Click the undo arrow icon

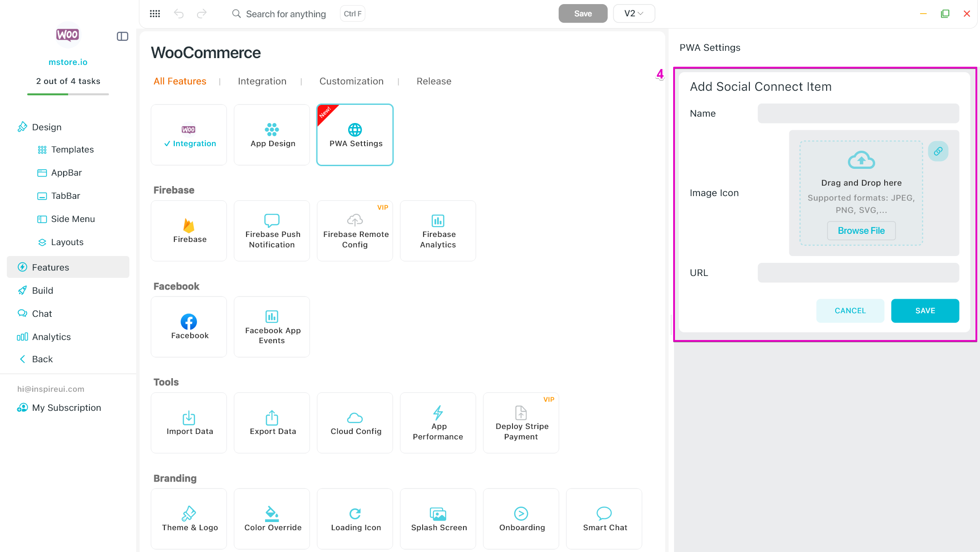(179, 14)
